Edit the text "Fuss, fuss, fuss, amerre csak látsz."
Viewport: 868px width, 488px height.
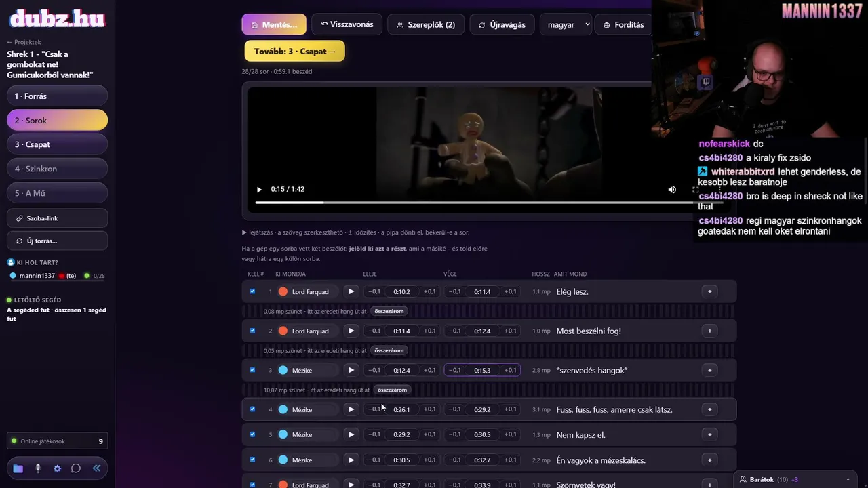coord(614,409)
